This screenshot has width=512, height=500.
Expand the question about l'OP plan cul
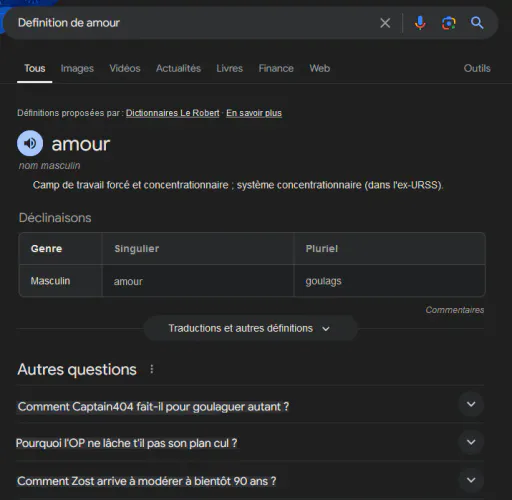coord(250,443)
